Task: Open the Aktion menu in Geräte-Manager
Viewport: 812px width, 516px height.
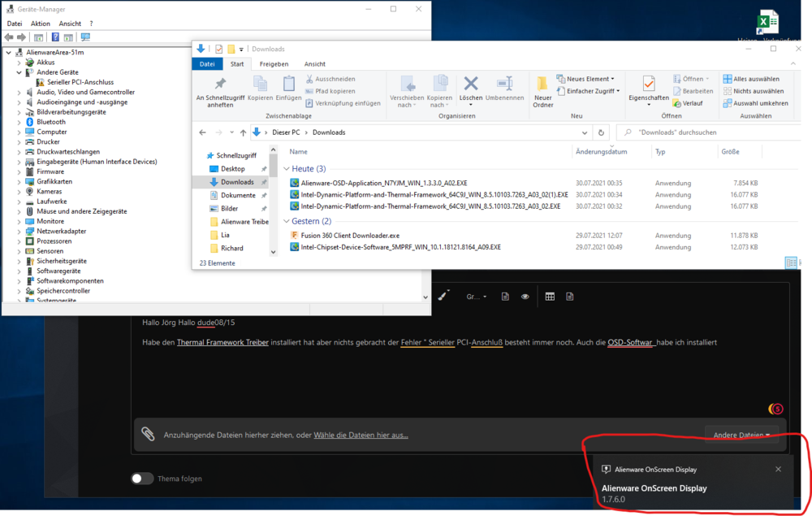Action: tap(41, 24)
